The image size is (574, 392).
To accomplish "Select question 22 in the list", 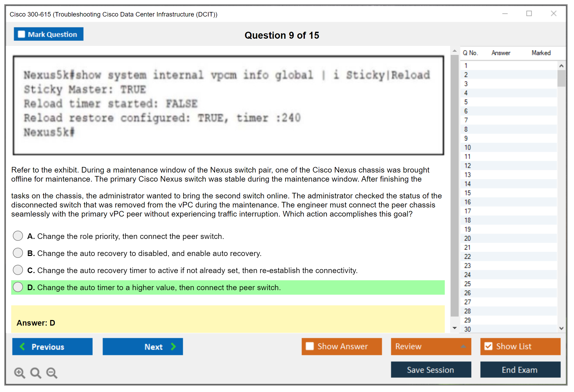I will [x=468, y=257].
